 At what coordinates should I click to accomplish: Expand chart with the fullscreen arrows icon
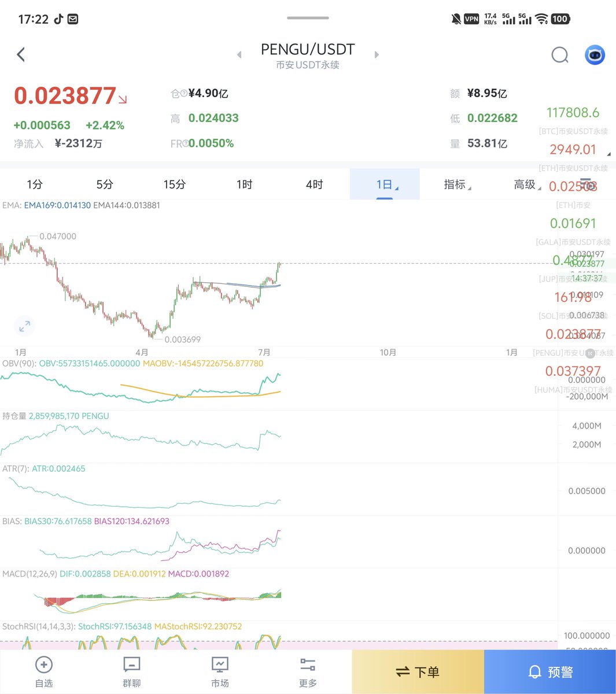pos(24,327)
